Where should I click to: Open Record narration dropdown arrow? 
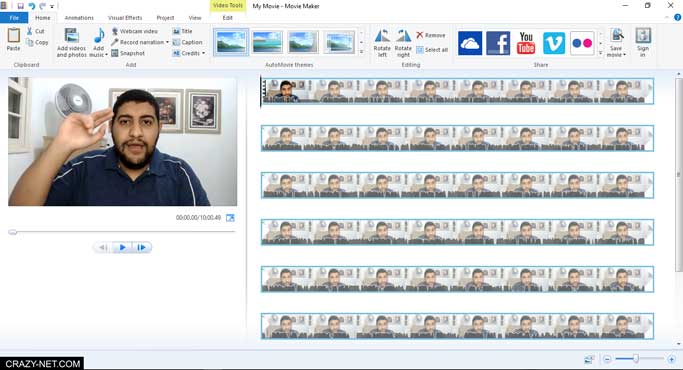click(167, 42)
